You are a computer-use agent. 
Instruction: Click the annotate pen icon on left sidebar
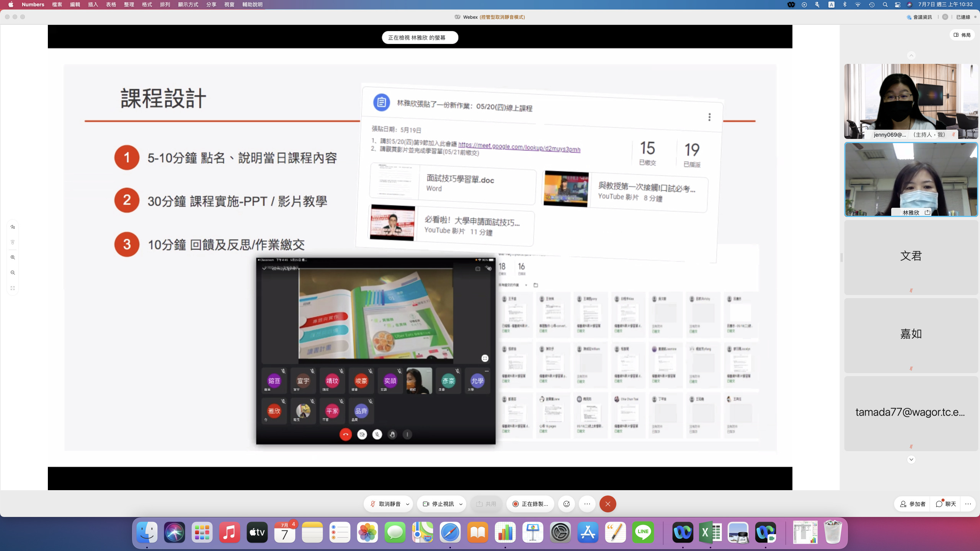click(13, 227)
